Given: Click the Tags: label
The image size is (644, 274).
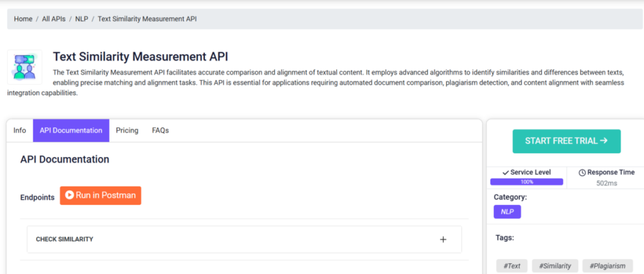Looking at the screenshot, I should coord(505,238).
